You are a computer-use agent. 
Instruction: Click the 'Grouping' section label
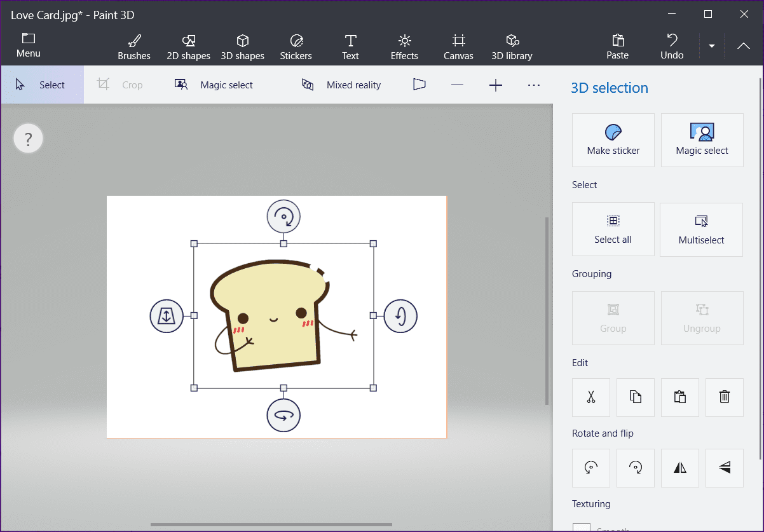[592, 274]
